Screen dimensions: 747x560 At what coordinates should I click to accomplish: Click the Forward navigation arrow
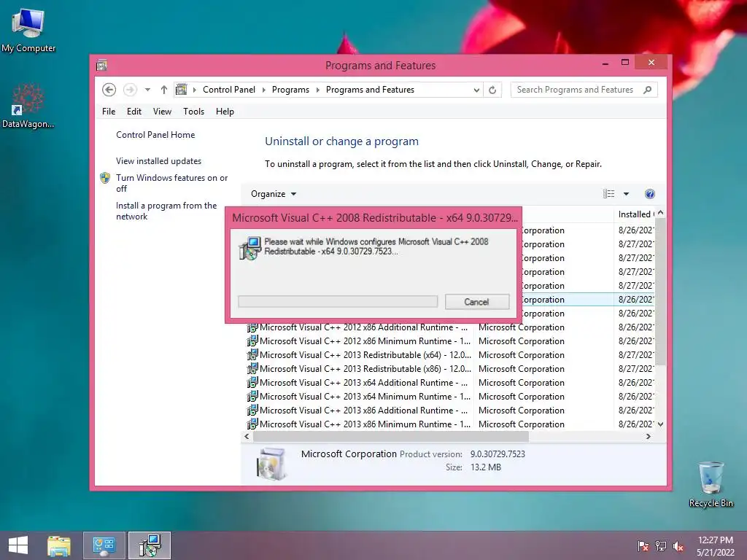click(130, 90)
